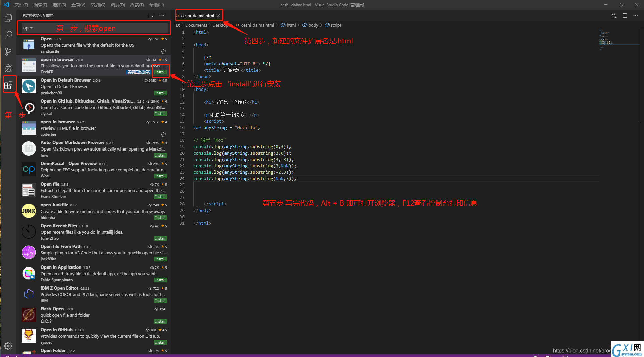
Task: Install Open file From Path extension
Action: pos(160,259)
